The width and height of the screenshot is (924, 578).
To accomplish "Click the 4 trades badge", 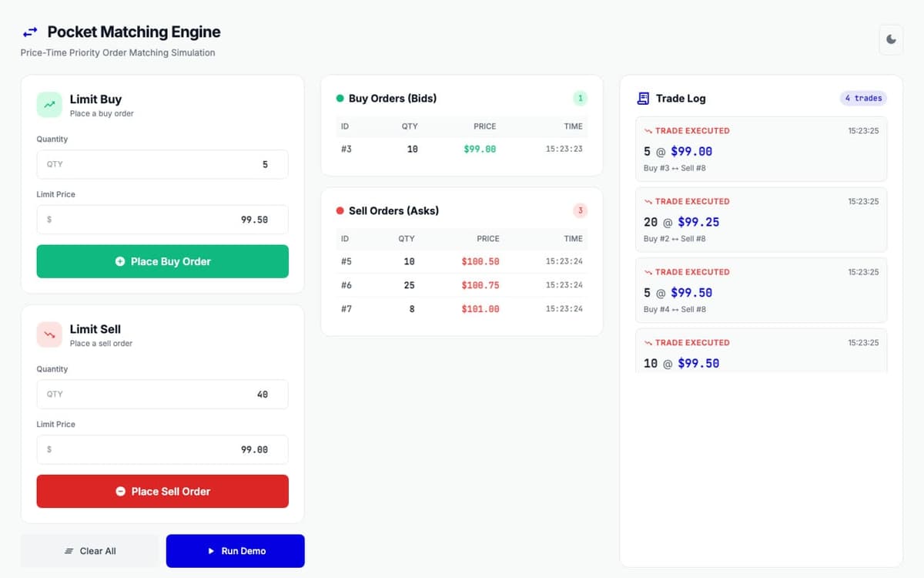I will click(863, 98).
